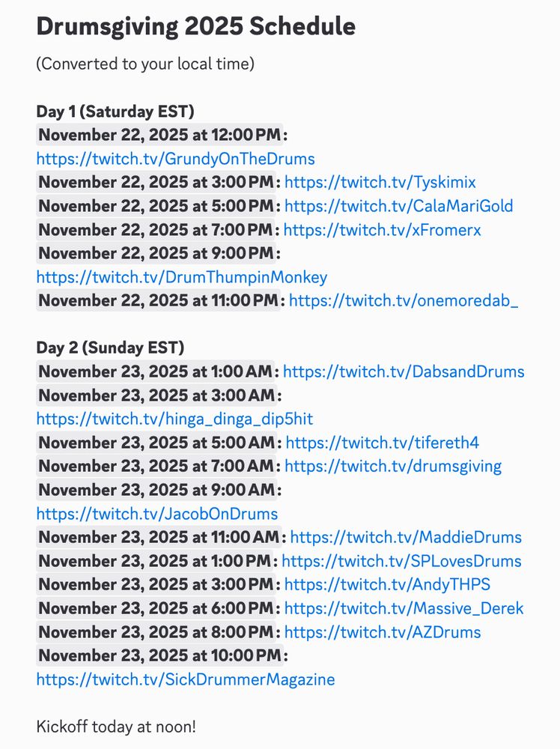Open the SickDrummerMagazine Twitch link
This screenshot has width=560, height=749.
pyautogui.click(x=186, y=679)
